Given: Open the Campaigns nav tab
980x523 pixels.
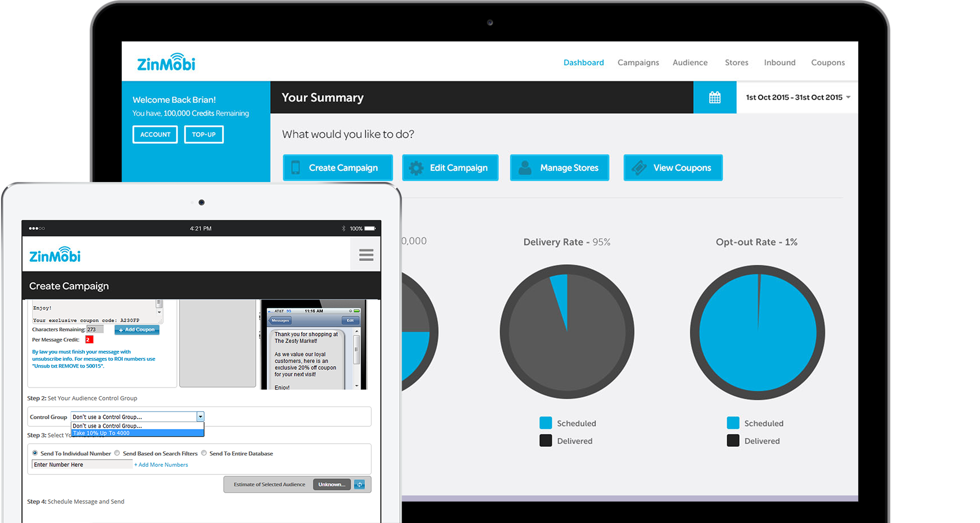Looking at the screenshot, I should coord(638,62).
